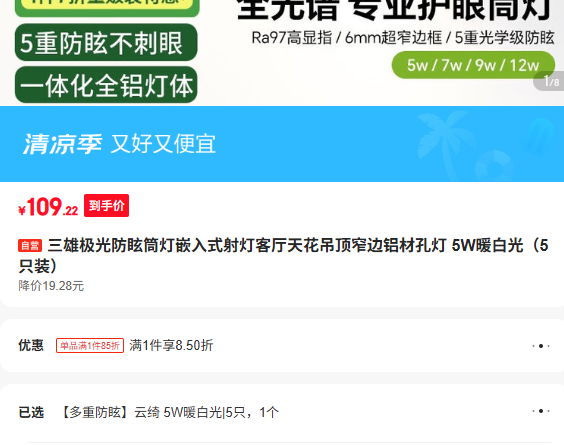This screenshot has width=564, height=445.
Task: Click the 降价19.28元 price drop note
Action: pos(51,286)
